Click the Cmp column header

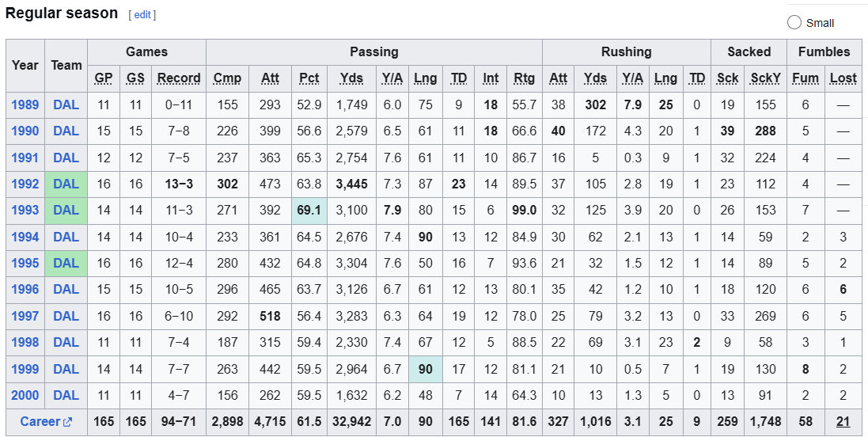(227, 78)
